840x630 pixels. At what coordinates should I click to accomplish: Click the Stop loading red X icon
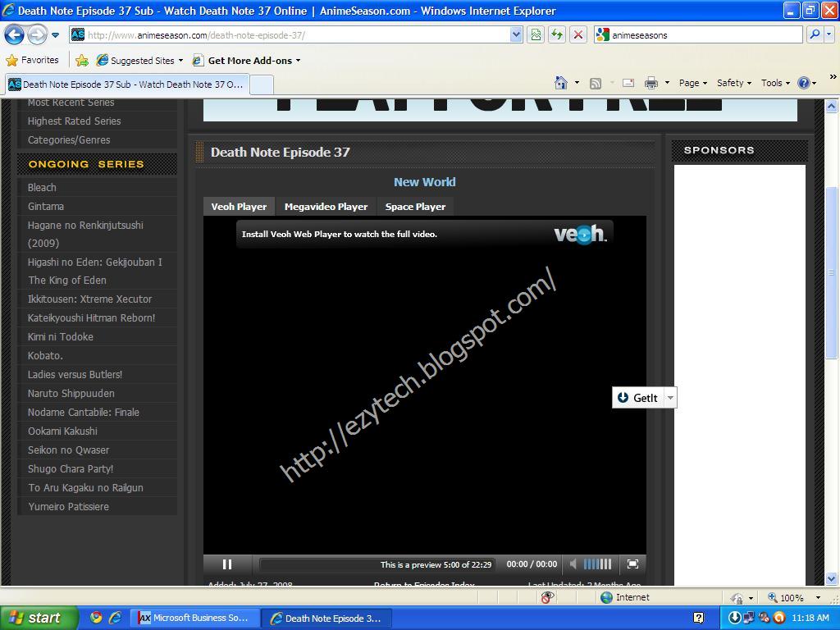(x=578, y=35)
